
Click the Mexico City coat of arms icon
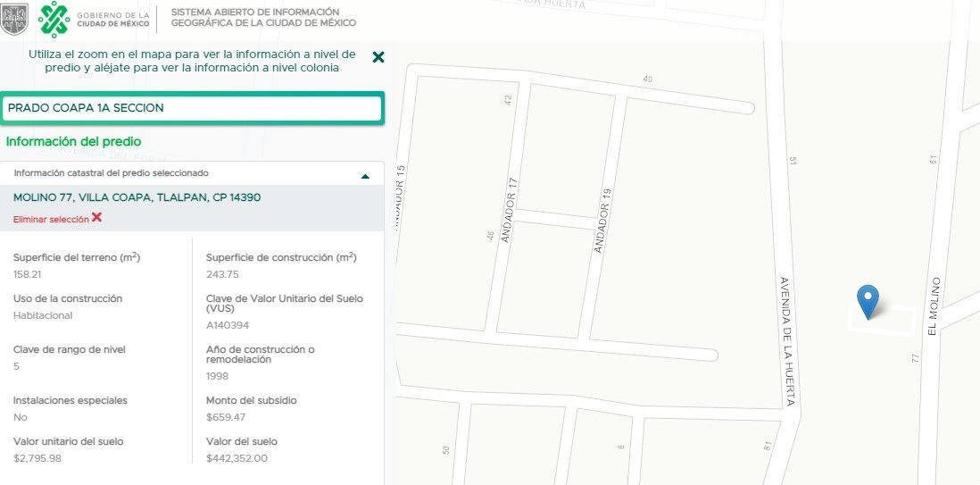(13, 20)
